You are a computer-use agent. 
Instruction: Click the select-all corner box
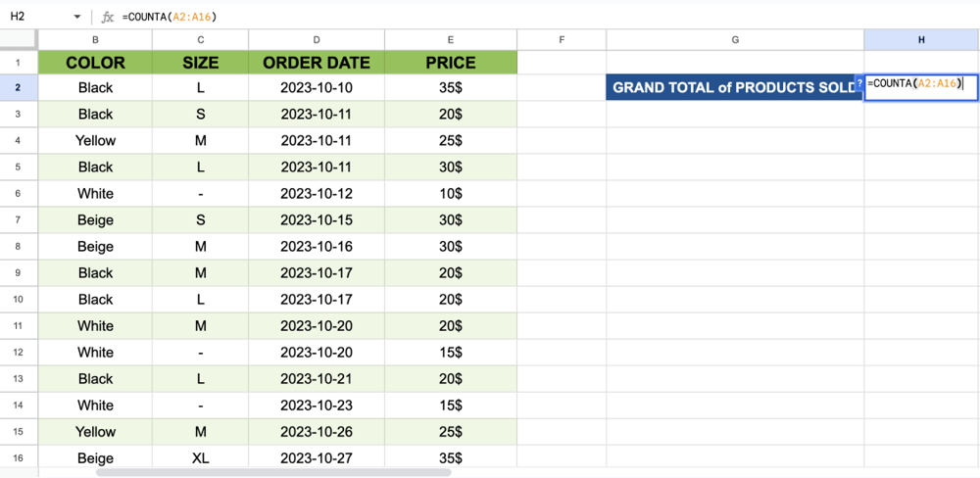19,39
